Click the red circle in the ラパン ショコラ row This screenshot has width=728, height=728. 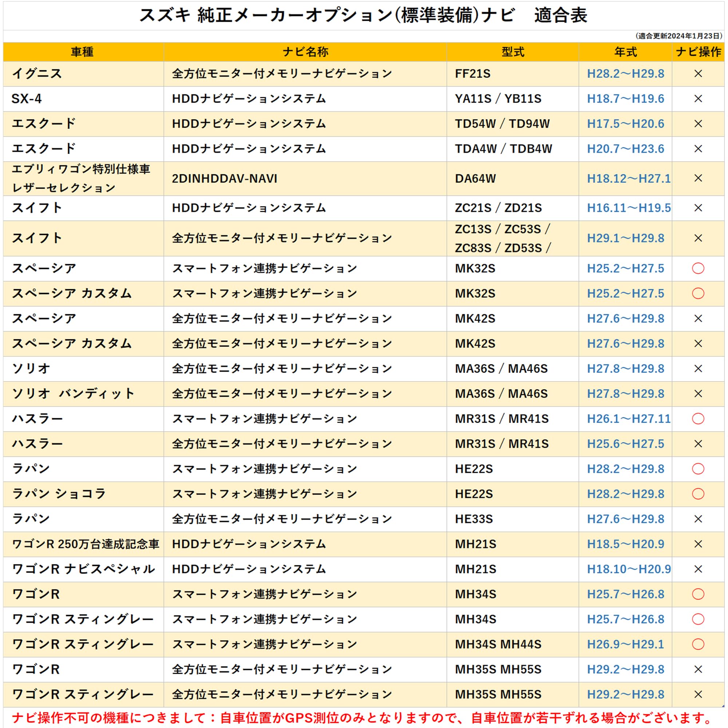coord(698,494)
